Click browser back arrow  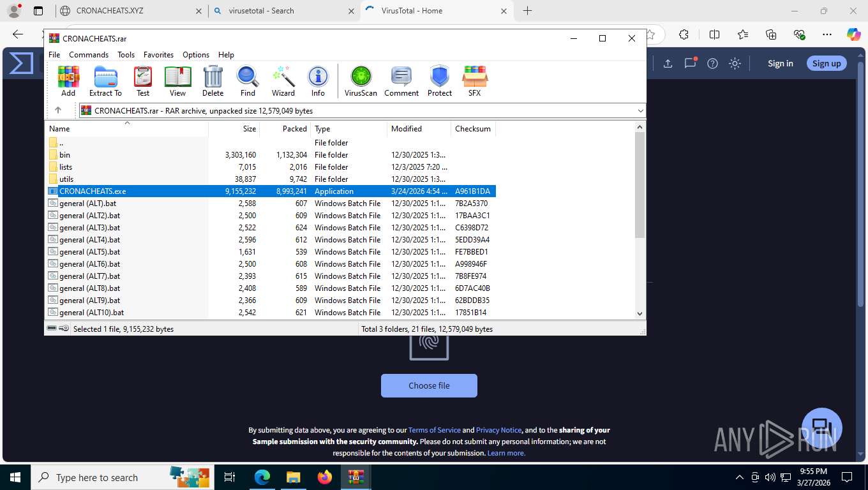coord(18,34)
